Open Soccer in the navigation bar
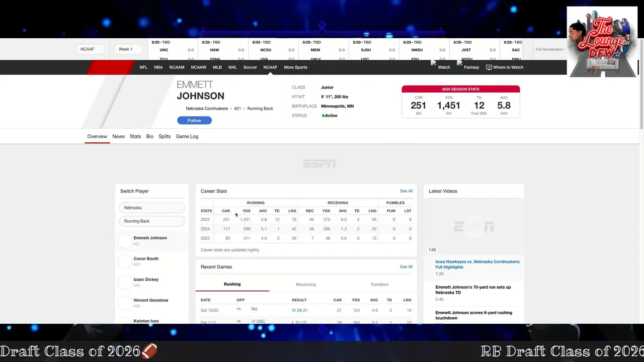 tap(250, 67)
